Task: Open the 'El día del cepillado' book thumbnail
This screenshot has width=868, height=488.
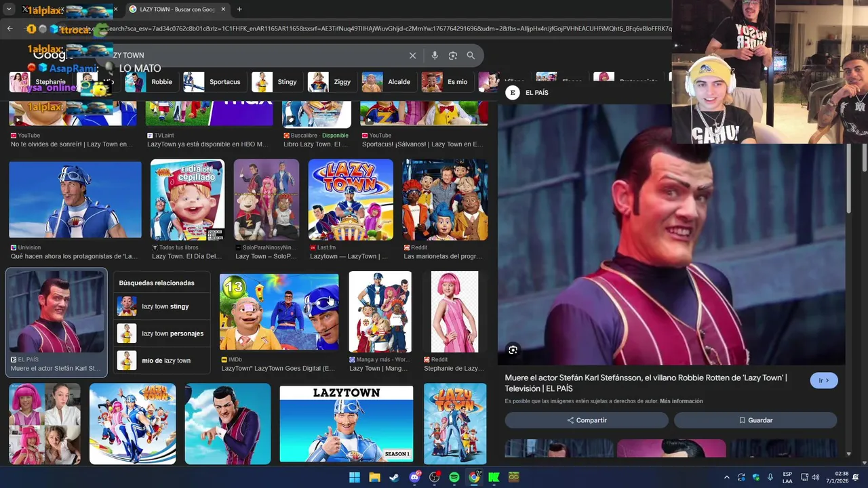Action: coord(187,200)
